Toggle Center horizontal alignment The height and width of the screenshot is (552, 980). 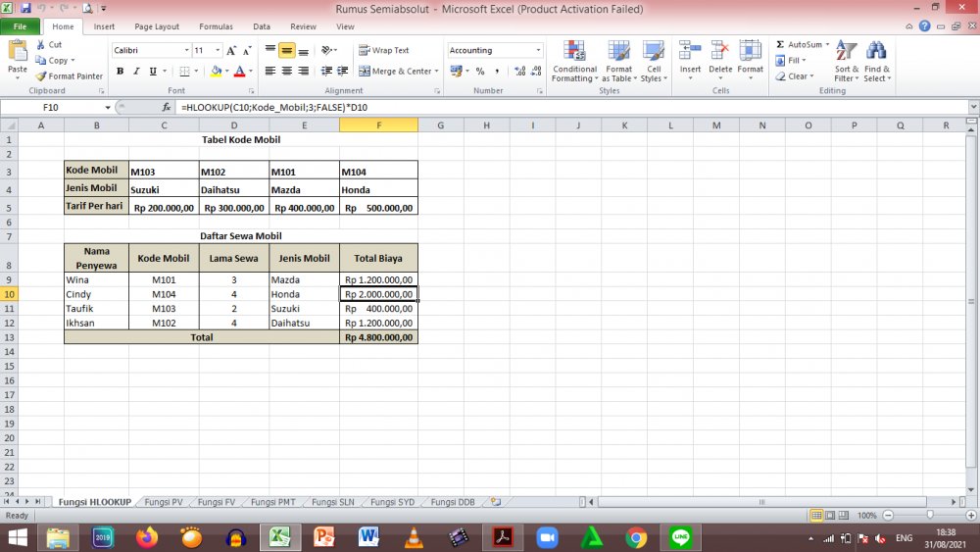click(x=287, y=72)
